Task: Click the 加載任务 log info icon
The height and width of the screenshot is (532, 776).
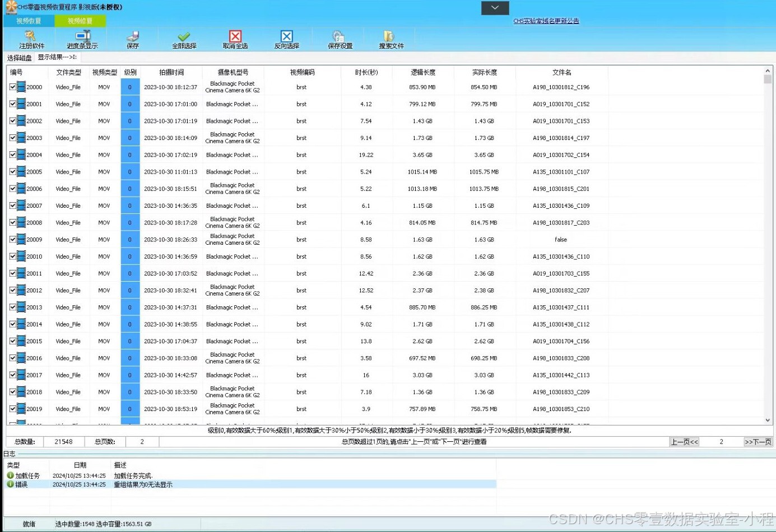Action: tap(10, 475)
